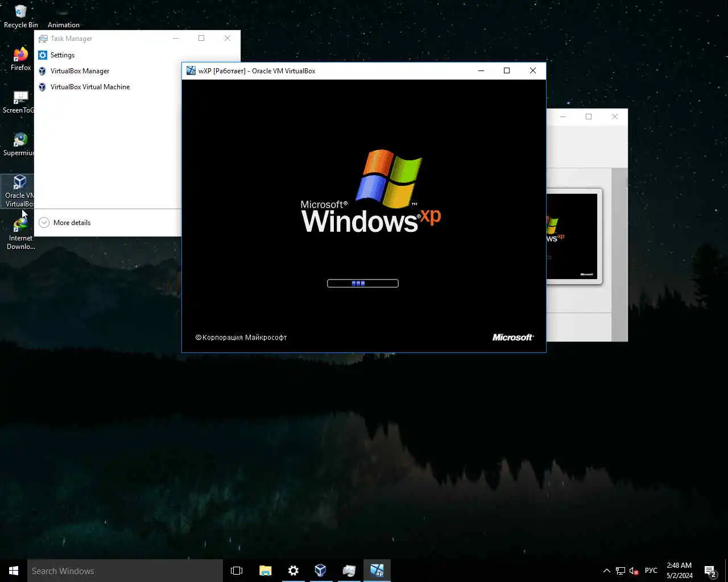Screen dimensions: 728x582
Task: Maximize the Task Manager window
Action: 201,38
